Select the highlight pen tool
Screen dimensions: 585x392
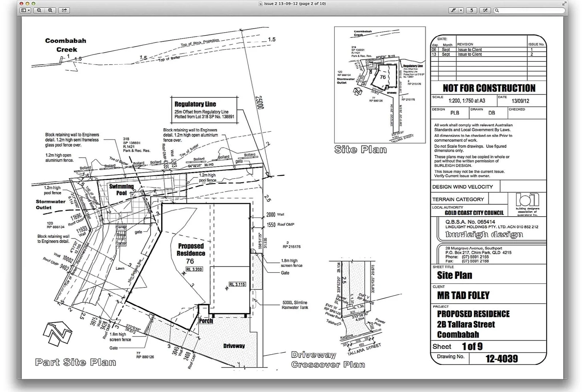click(454, 11)
